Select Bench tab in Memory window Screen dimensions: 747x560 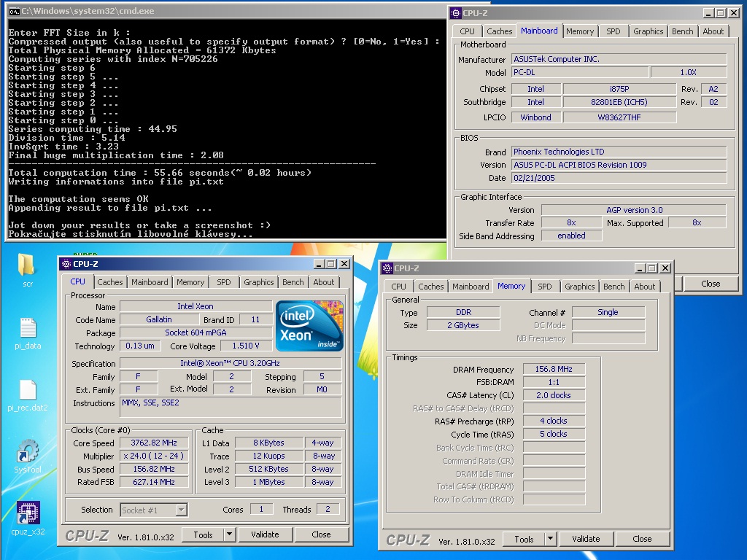(614, 287)
